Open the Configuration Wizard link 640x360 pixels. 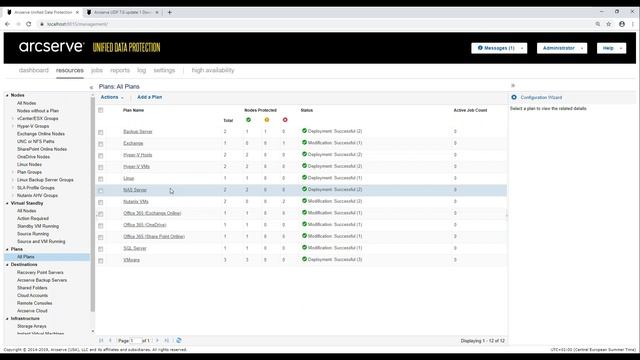541,98
